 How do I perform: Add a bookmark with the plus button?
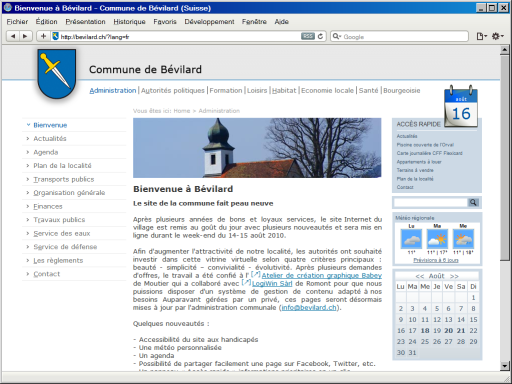pos(43,36)
